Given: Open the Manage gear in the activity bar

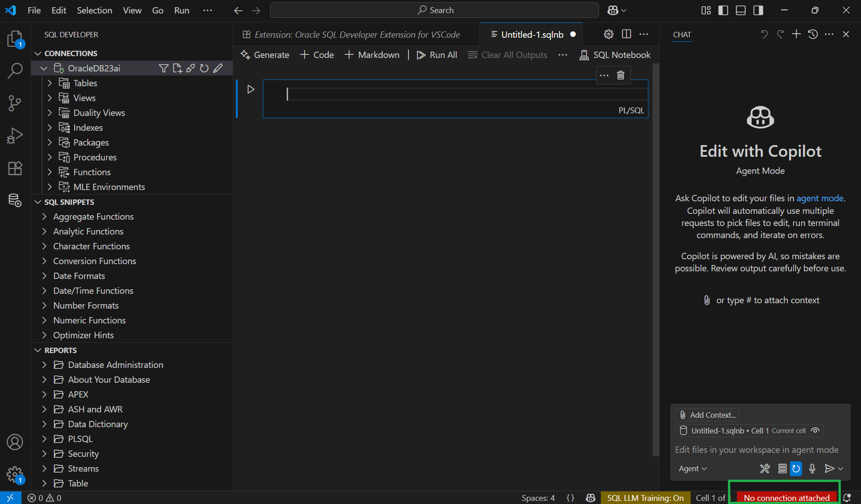Looking at the screenshot, I should click(x=15, y=474).
